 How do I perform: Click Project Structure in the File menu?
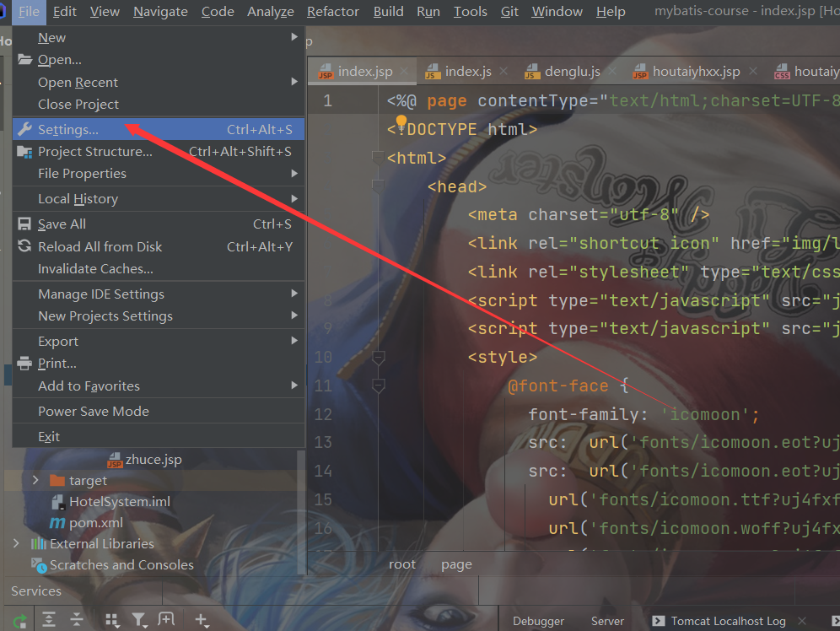(x=158, y=152)
